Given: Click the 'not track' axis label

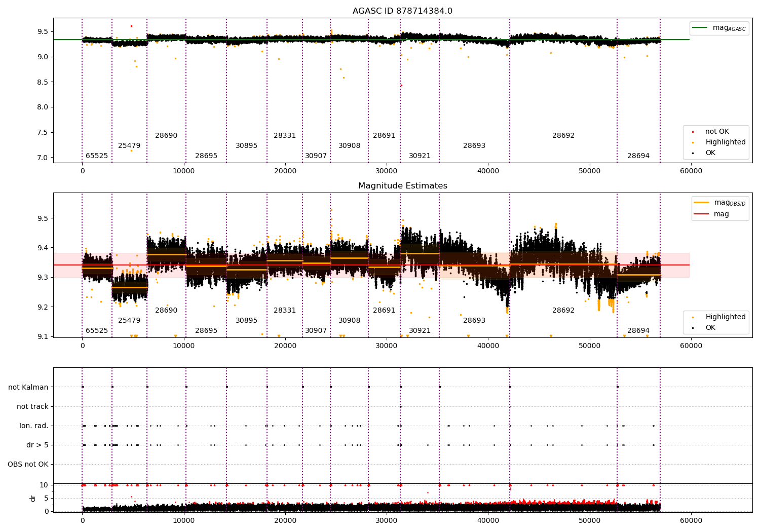Looking at the screenshot, I should click(32, 406).
